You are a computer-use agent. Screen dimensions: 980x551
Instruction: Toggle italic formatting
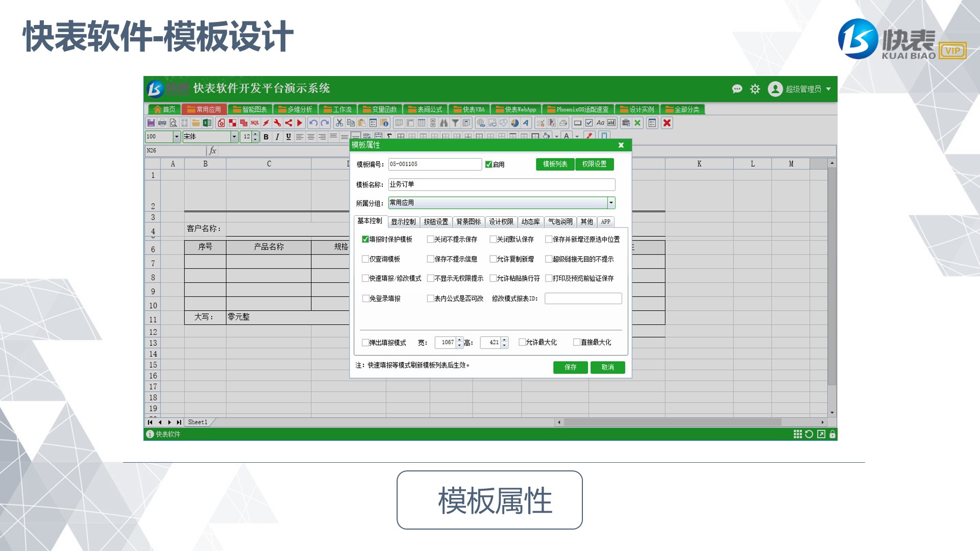[277, 137]
